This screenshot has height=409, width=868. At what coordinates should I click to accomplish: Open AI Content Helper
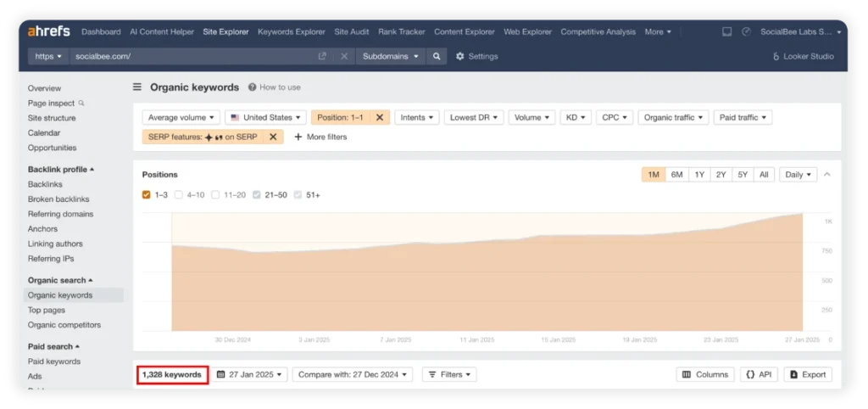click(x=162, y=31)
